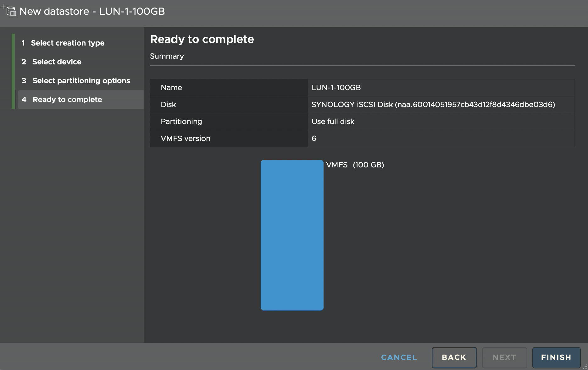Go back to Select creation type step

coord(68,43)
